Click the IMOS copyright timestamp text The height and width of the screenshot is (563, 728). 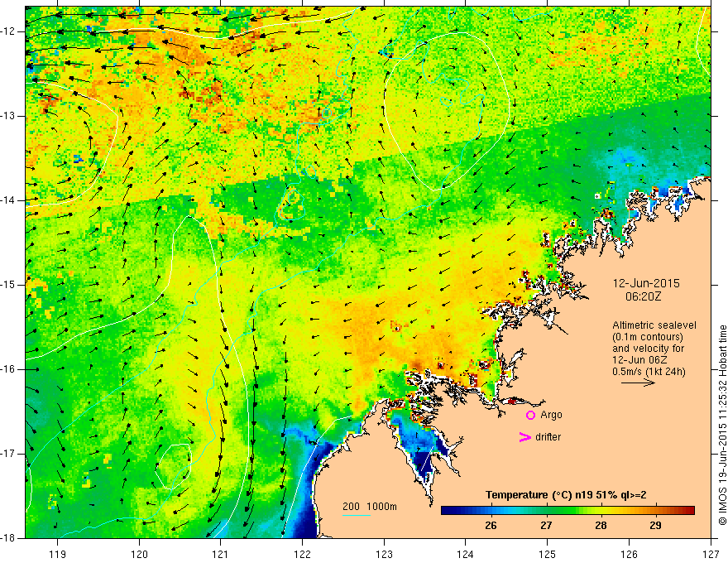pyautogui.click(x=722, y=425)
